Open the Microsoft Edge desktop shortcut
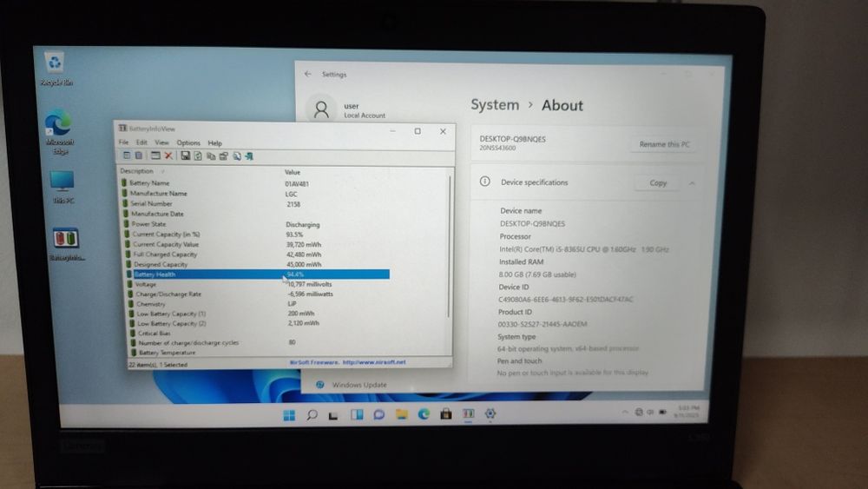This screenshot has height=489, width=868. [x=59, y=132]
